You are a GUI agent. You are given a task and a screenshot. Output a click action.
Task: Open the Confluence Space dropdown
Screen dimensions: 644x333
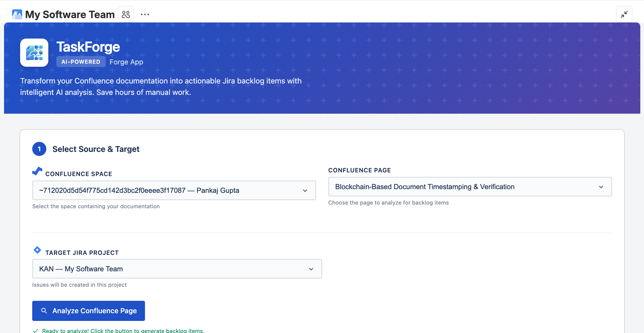pyautogui.click(x=174, y=190)
